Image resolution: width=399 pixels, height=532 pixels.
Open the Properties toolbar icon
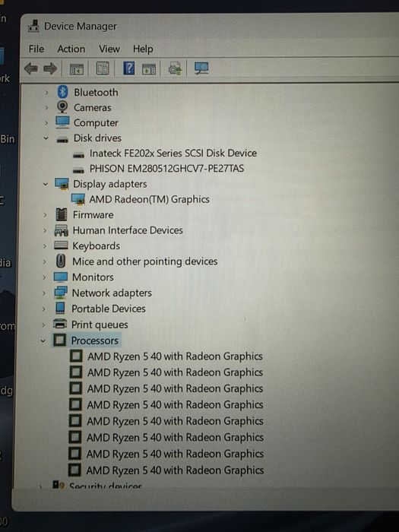click(103, 68)
